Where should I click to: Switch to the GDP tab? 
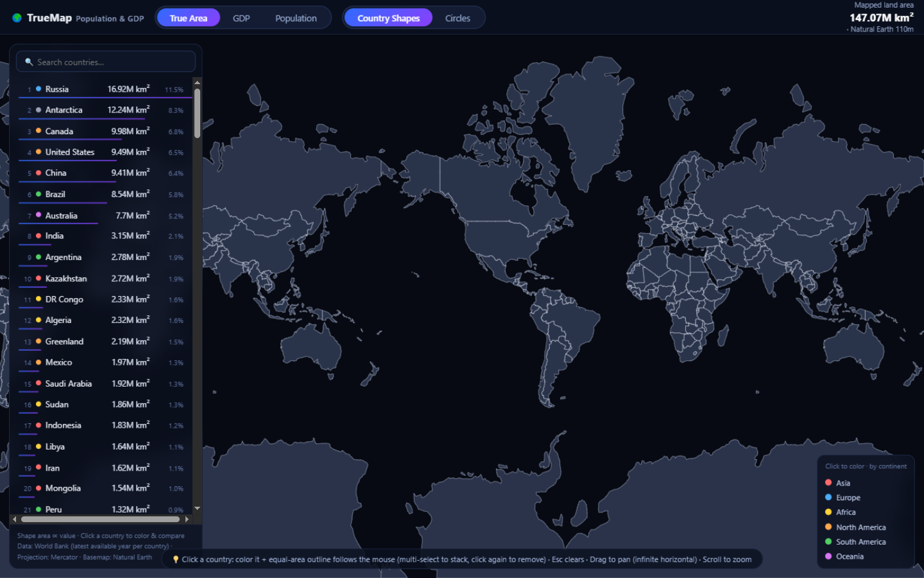point(241,18)
